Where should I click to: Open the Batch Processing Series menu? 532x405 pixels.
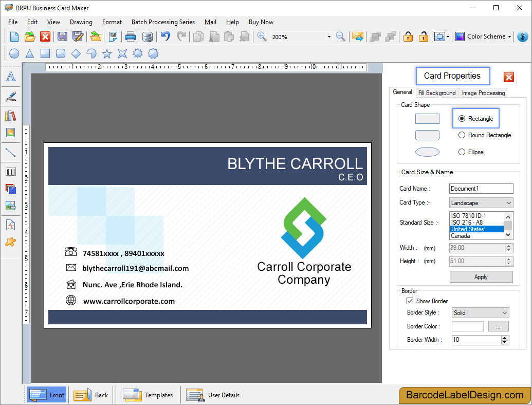163,22
